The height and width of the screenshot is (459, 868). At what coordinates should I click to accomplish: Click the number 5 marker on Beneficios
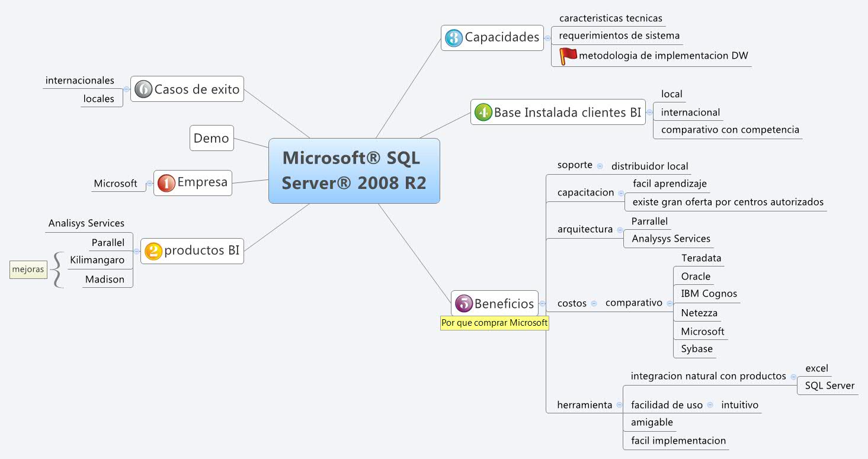465,303
